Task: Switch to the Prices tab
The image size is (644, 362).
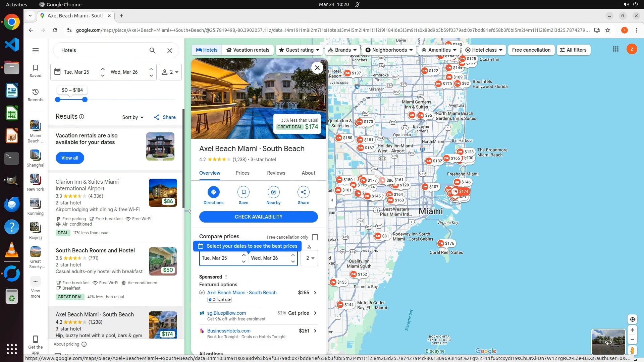Action: tap(242, 173)
